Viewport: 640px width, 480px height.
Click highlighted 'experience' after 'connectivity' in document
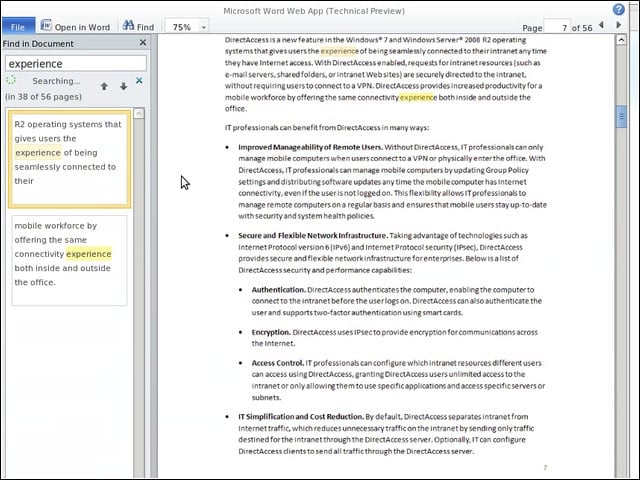coord(418,98)
